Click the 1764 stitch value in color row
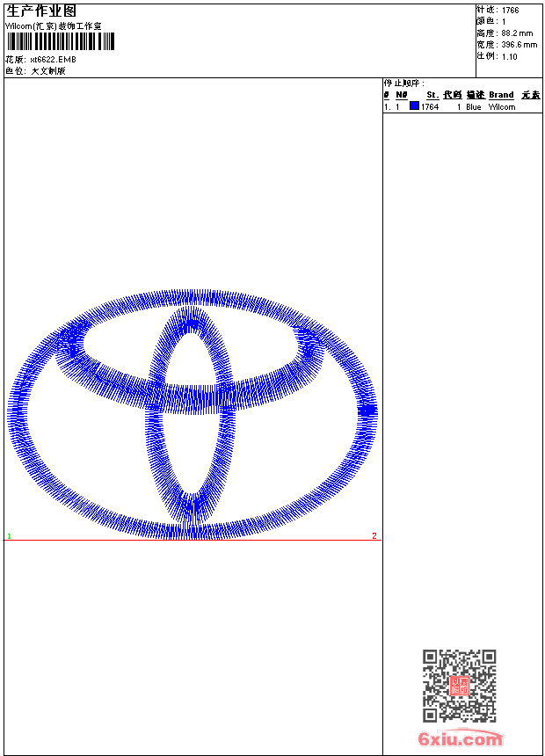This screenshot has width=545, height=756. (430, 107)
